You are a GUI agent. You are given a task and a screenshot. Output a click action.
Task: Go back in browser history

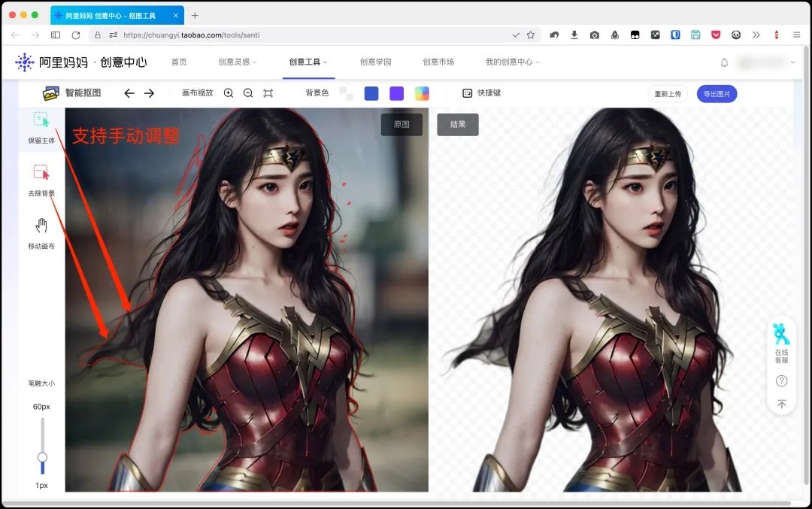[15, 35]
